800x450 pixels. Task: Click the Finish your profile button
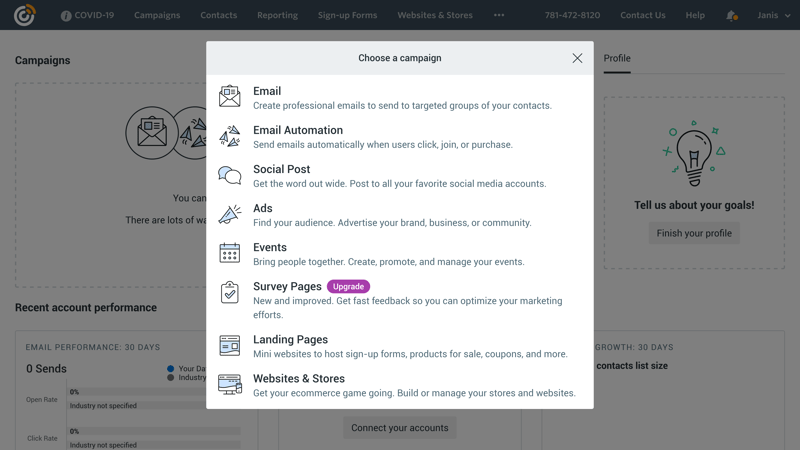click(694, 233)
